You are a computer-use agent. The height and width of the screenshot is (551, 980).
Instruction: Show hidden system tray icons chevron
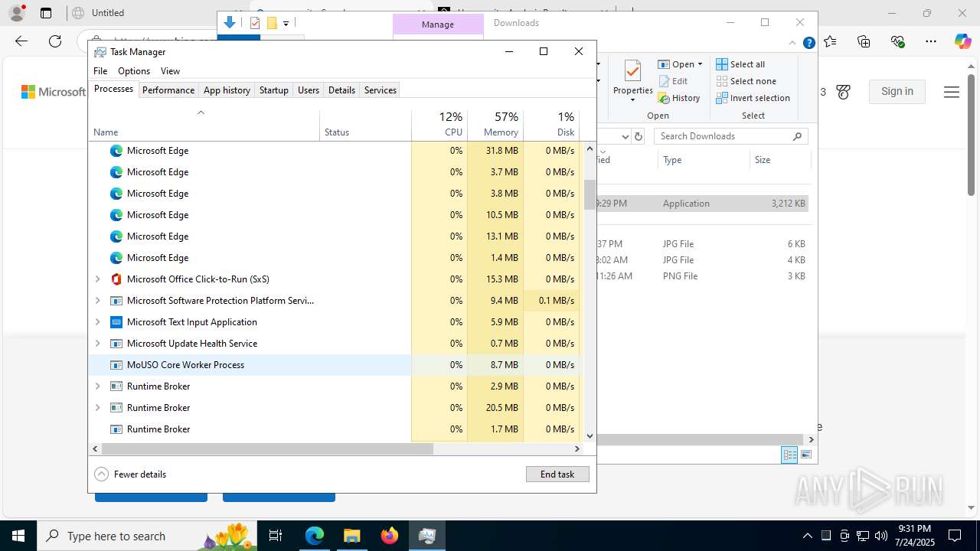coord(808,536)
